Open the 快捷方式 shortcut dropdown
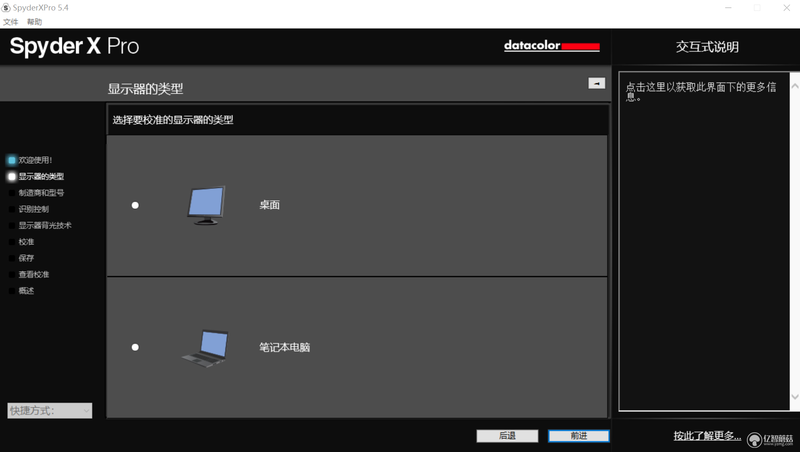800x452 pixels. [x=49, y=411]
